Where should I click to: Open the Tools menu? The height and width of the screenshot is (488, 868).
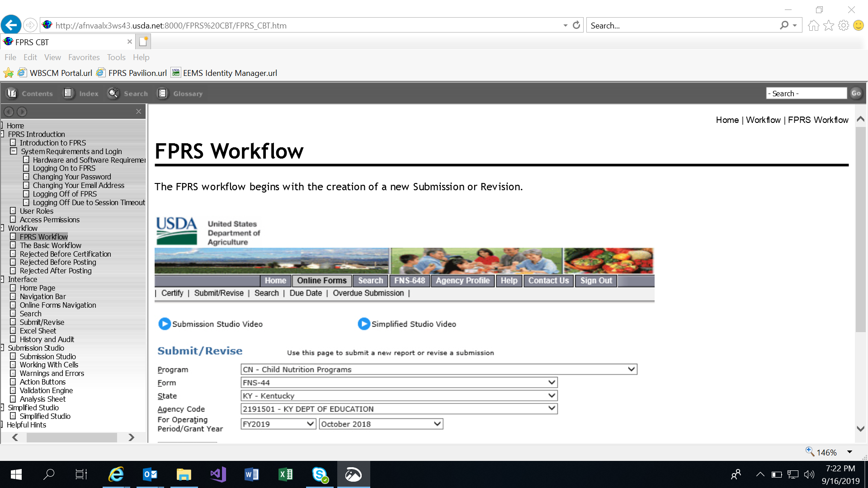point(116,57)
